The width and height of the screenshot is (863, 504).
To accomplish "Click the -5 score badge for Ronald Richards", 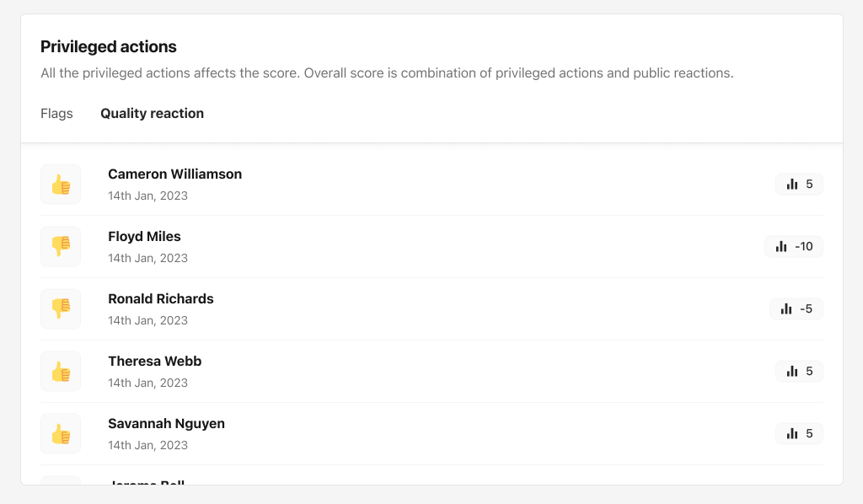I will pos(796,308).
